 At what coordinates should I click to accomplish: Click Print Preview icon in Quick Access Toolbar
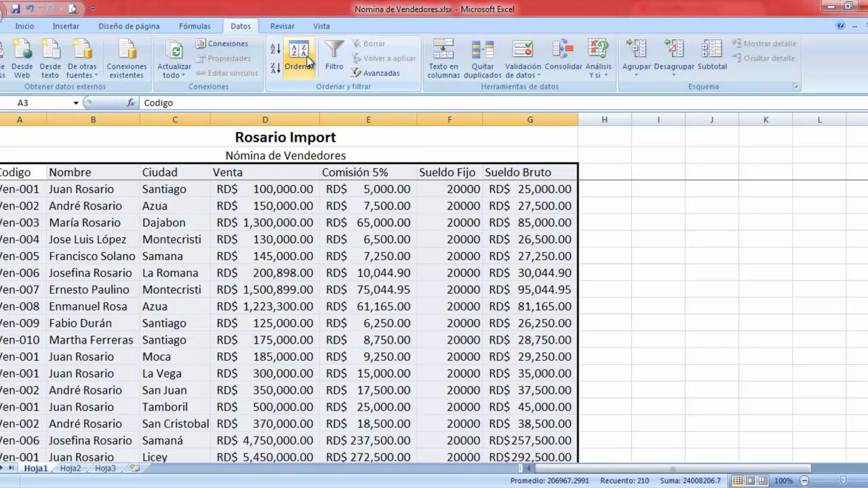point(73,9)
